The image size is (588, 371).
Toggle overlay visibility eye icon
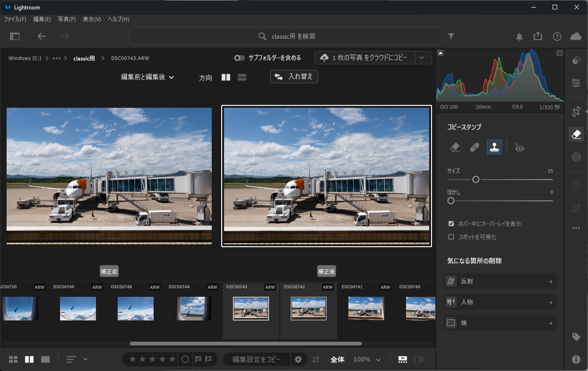click(519, 147)
